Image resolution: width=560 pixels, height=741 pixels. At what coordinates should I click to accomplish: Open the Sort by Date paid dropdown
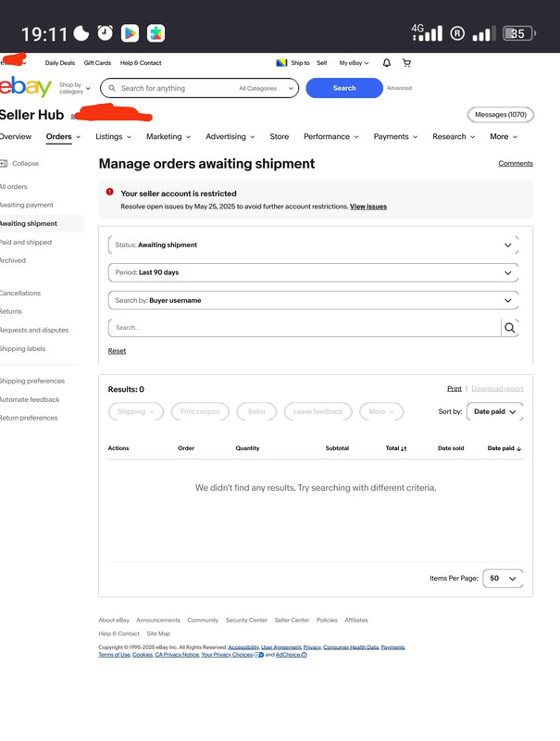coord(495,411)
